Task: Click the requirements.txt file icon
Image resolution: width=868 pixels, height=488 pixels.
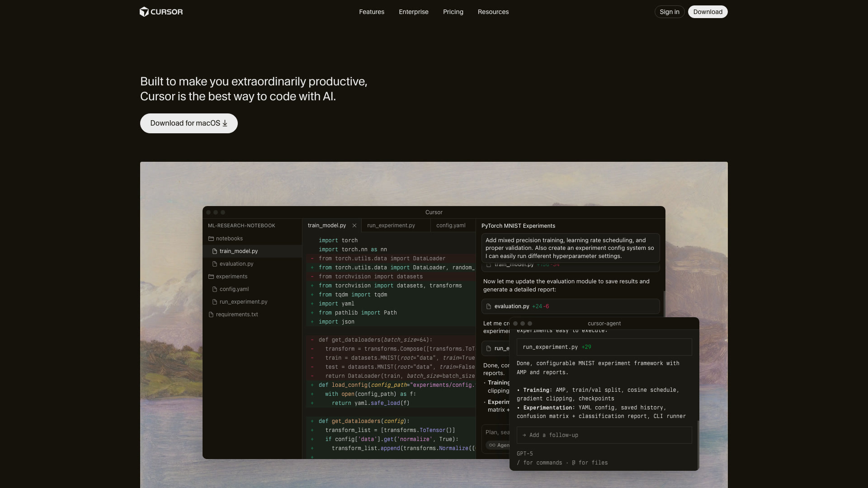Action: click(x=211, y=314)
